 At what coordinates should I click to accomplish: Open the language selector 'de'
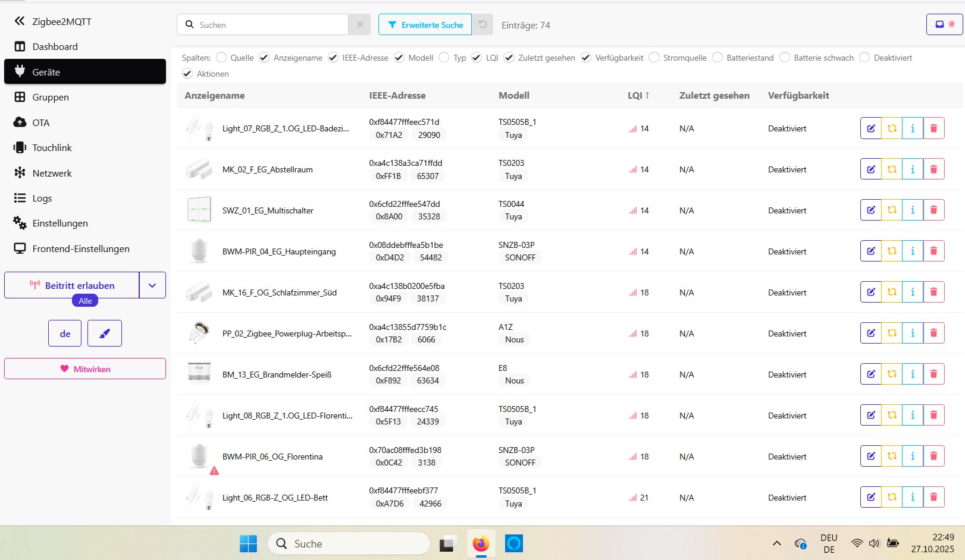point(65,334)
